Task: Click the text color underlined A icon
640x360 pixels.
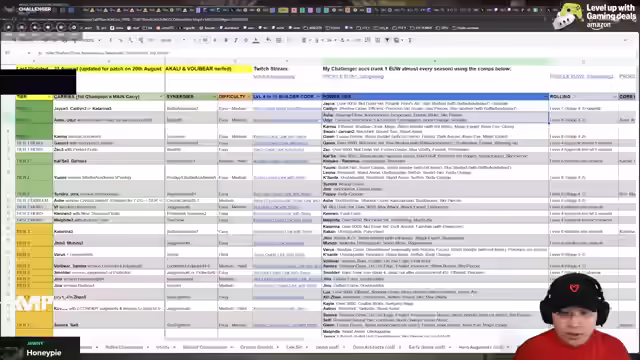Action: click(x=256, y=40)
